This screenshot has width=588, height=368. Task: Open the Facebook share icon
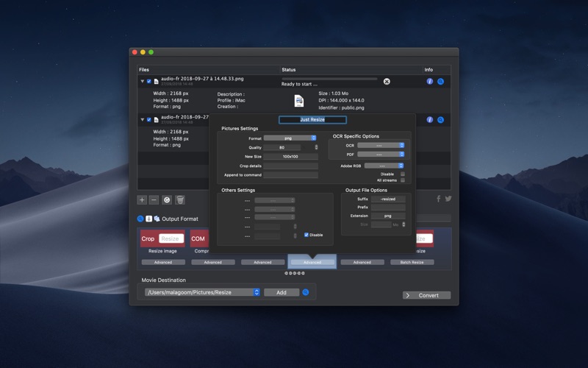pyautogui.click(x=438, y=199)
